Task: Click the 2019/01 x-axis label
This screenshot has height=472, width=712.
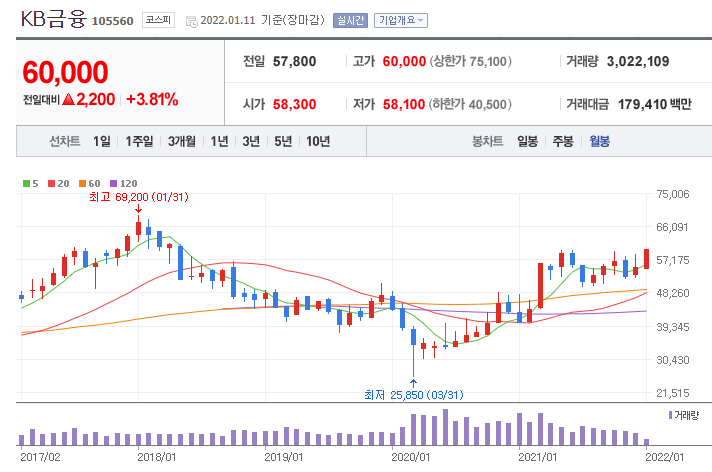Action: (284, 457)
